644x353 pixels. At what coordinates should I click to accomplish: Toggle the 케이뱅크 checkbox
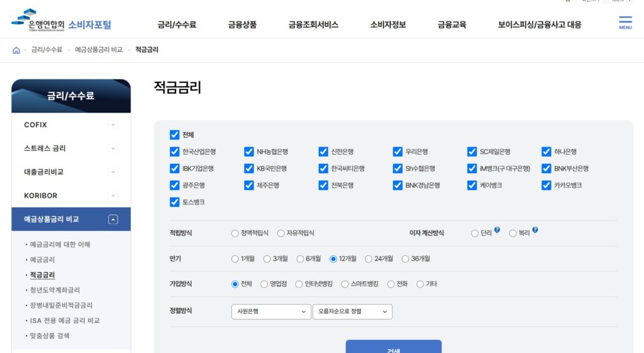coord(472,186)
